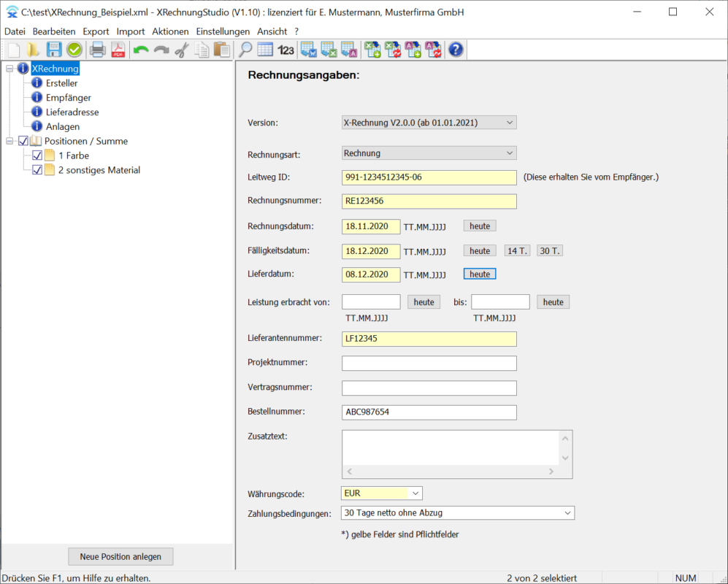Screen dimensions: 728x584
Task: Validate the invoice with the green checkmark icon
Action: pyautogui.click(x=74, y=50)
